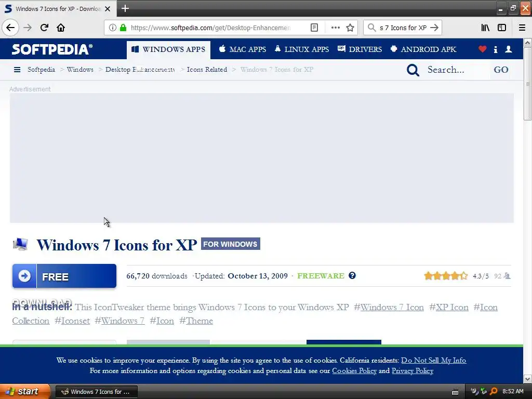Focus the Softpedia Search... field
532x399 pixels.
tap(456, 70)
